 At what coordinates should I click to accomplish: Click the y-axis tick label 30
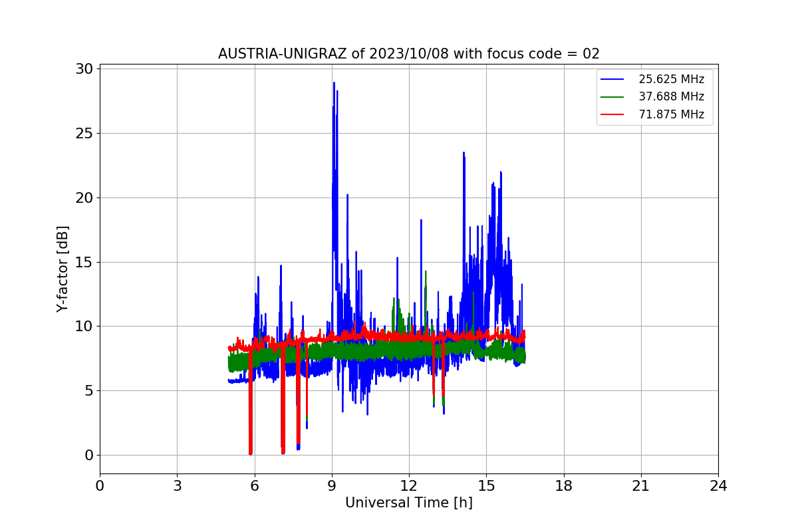(x=85, y=69)
